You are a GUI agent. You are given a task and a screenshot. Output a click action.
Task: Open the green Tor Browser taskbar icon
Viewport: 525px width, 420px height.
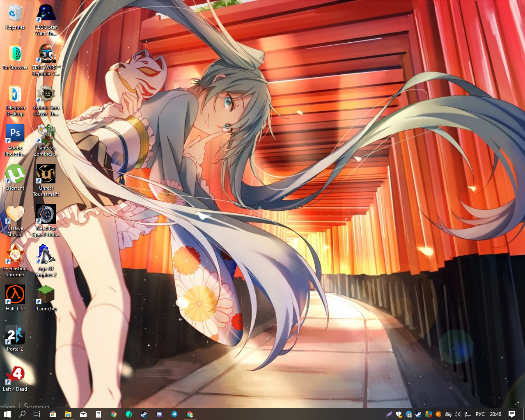(129, 414)
